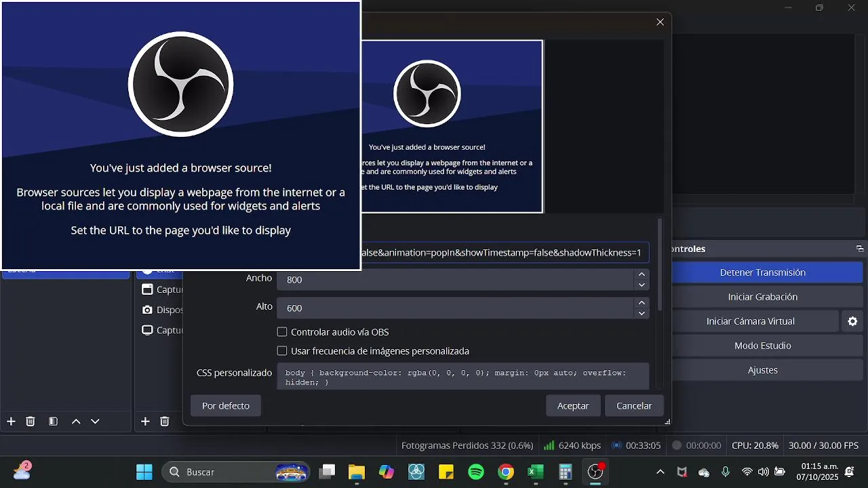Expand hidden system tray icons chevron
Screen dimensions: 868x488
[660, 472]
